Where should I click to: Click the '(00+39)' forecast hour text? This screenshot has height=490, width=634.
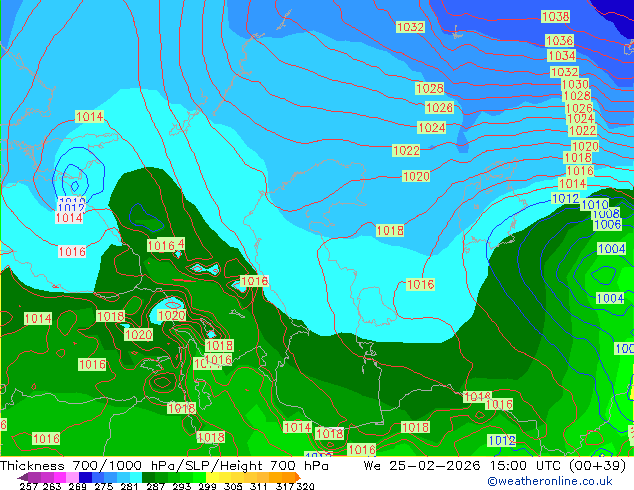click(x=598, y=466)
